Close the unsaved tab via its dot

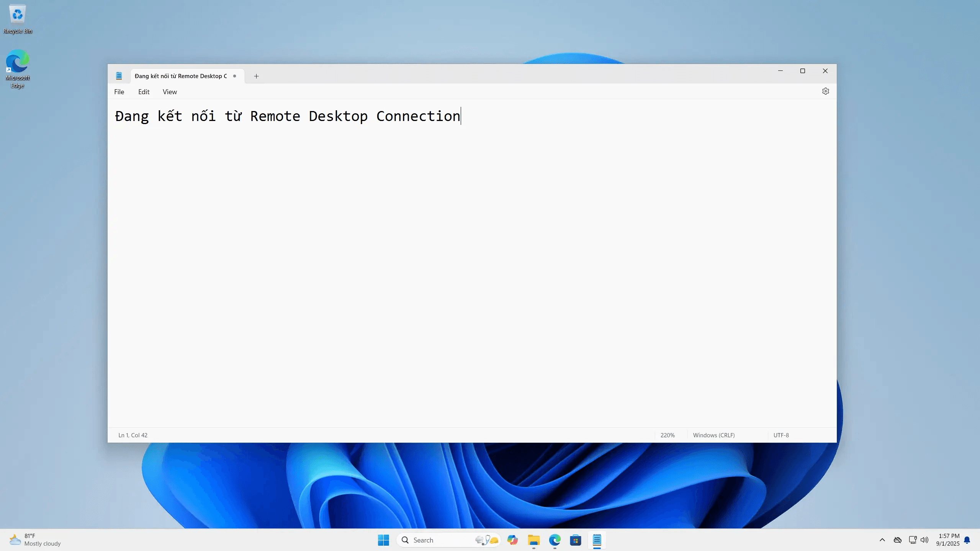pos(234,76)
